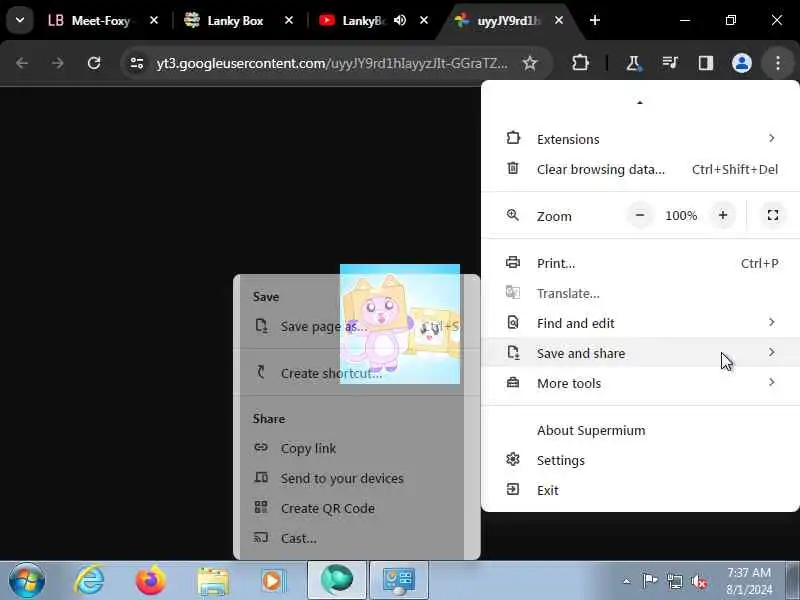This screenshot has height=600, width=800.
Task: Reload the current page
Action: 94,63
